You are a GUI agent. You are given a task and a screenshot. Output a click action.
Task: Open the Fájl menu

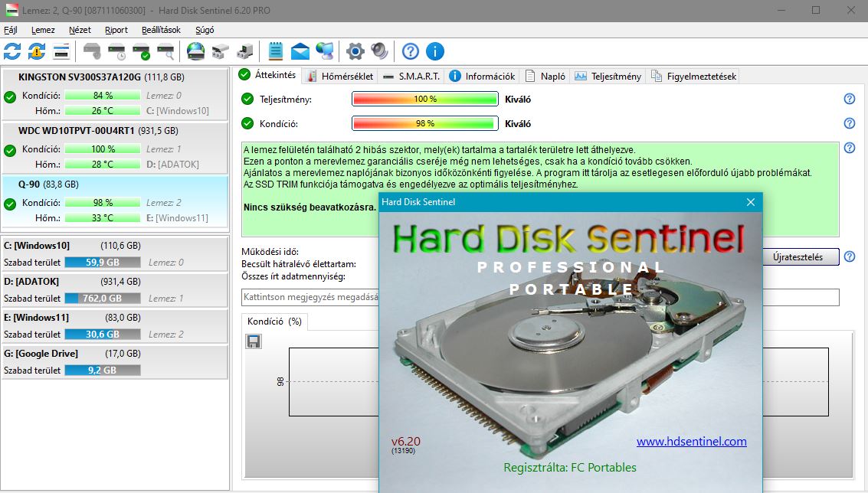point(11,30)
